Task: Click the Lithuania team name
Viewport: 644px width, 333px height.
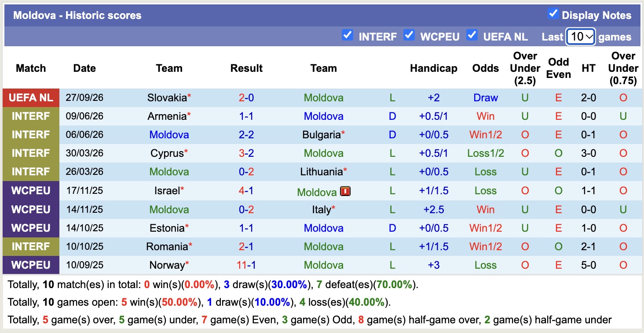Action: (321, 172)
